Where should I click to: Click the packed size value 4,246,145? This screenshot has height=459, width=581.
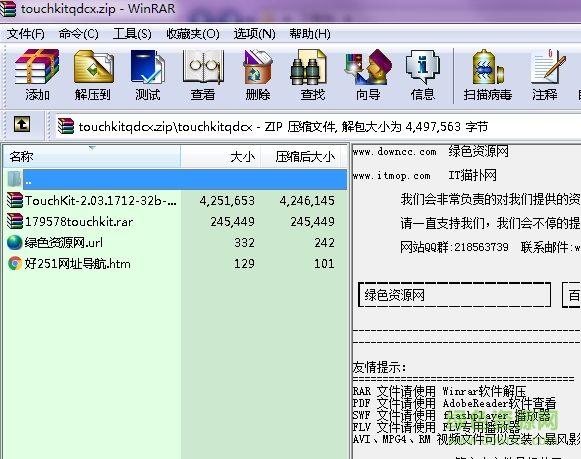[x=307, y=200]
